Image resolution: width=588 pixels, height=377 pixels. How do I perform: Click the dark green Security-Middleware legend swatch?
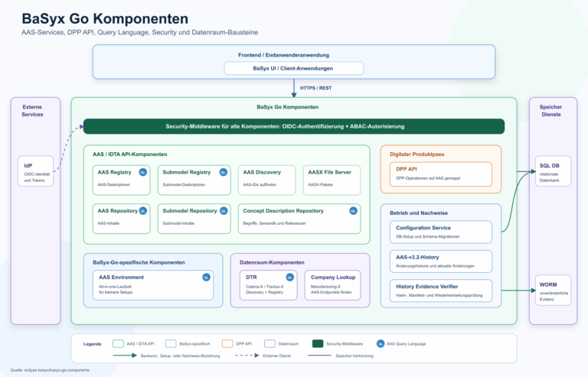coord(318,343)
